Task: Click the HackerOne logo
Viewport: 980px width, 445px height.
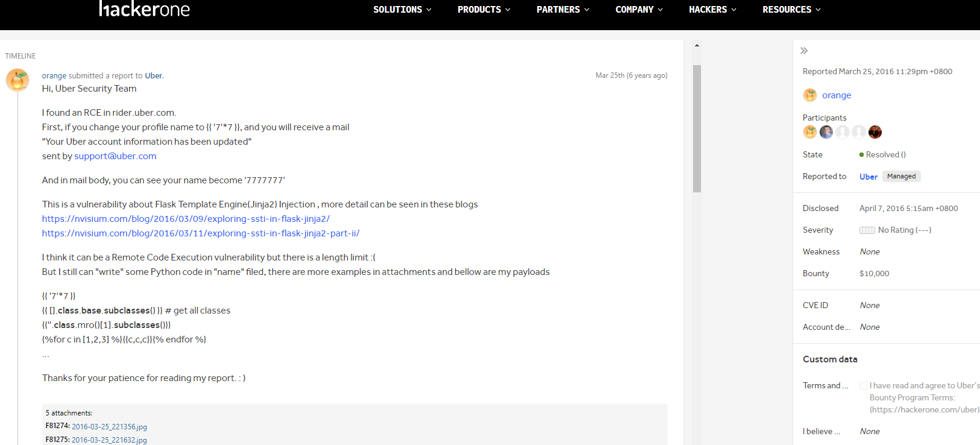Action: (145, 9)
